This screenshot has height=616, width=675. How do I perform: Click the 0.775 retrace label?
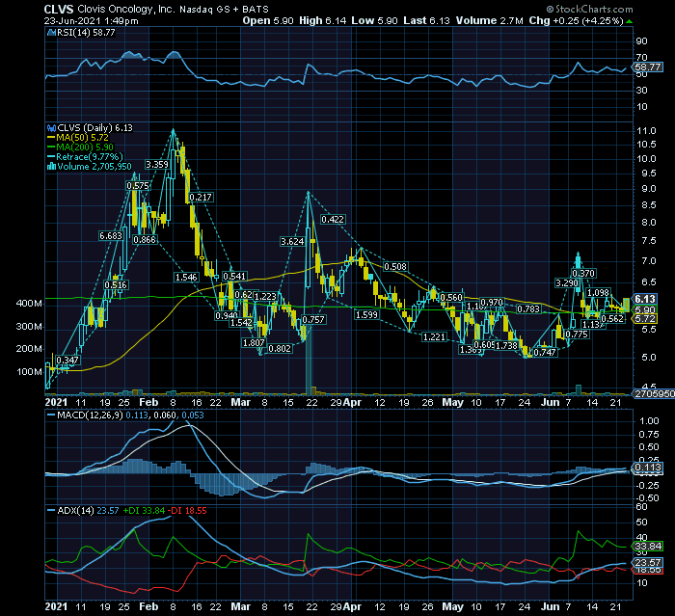pyautogui.click(x=577, y=334)
